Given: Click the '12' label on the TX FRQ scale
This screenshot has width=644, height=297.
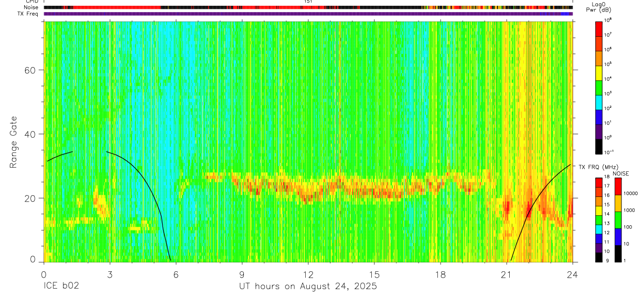Looking at the screenshot, I should coord(606,232).
